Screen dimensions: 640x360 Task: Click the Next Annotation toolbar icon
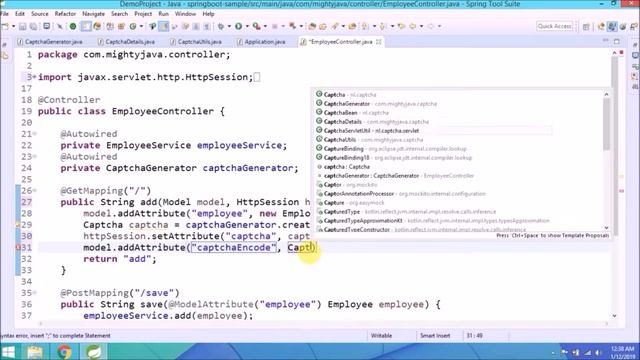[x=365, y=26]
